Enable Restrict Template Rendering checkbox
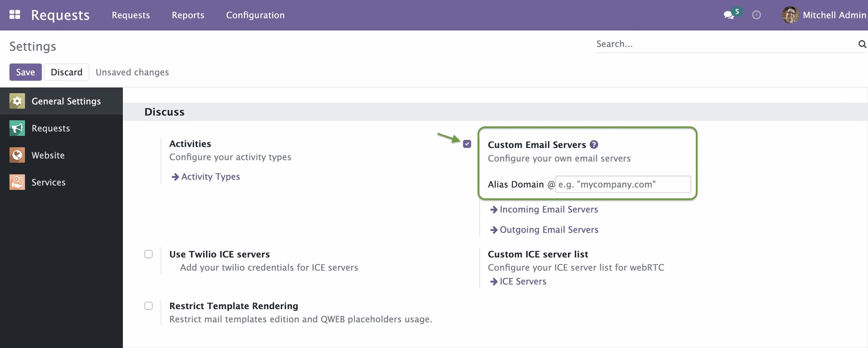 [148, 305]
